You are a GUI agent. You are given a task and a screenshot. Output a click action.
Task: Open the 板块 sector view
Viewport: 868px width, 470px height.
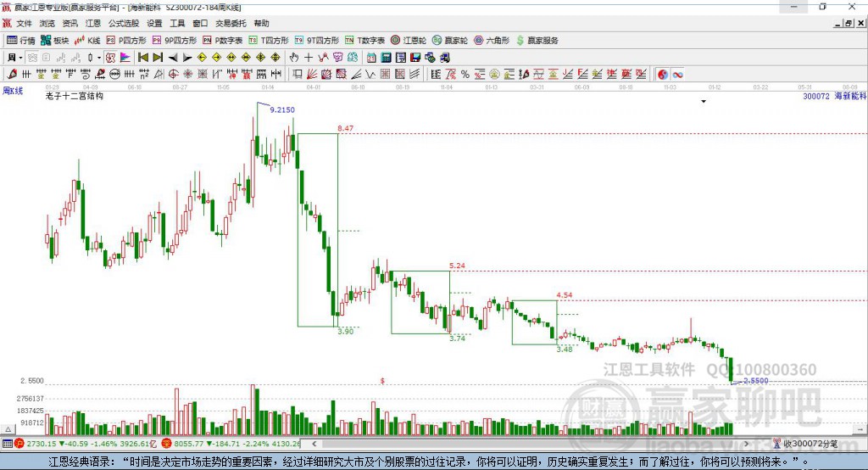pos(54,41)
